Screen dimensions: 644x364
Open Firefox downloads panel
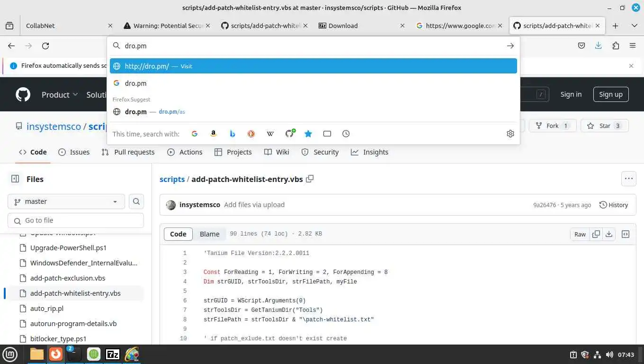[599, 46]
